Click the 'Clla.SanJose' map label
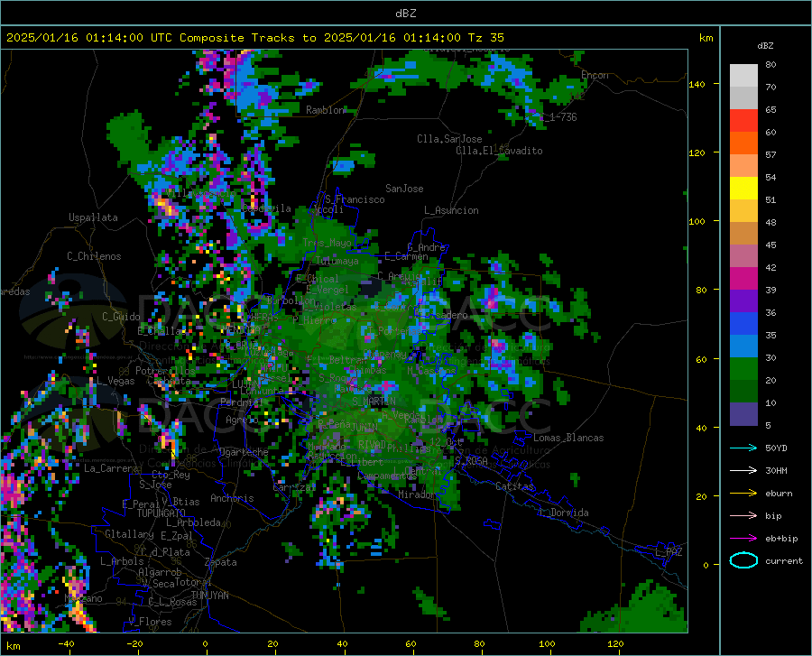This screenshot has height=656, width=812. [x=449, y=139]
